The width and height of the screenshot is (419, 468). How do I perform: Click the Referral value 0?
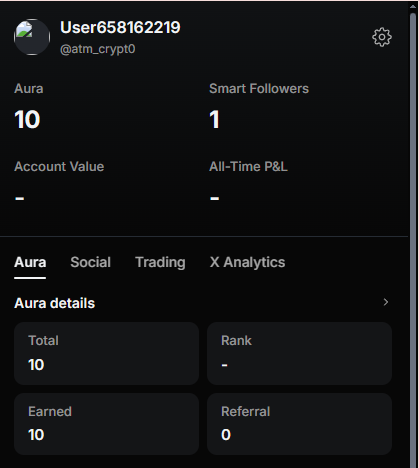(x=226, y=435)
